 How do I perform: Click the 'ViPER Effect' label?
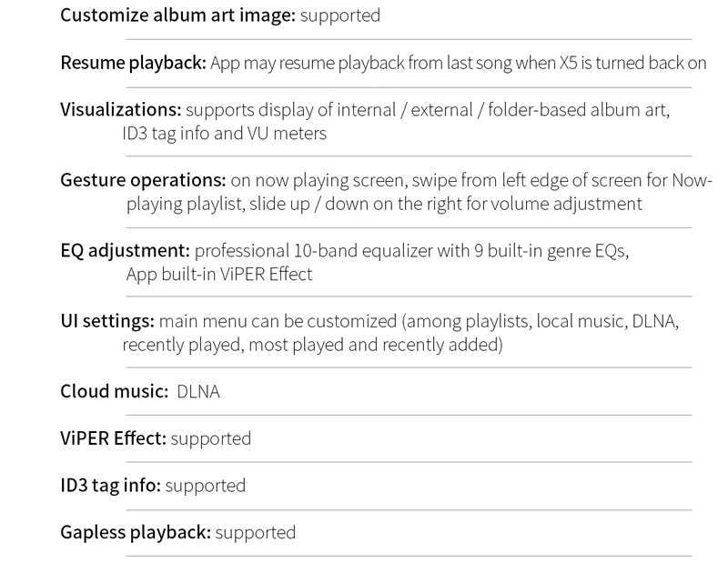pos(113,438)
